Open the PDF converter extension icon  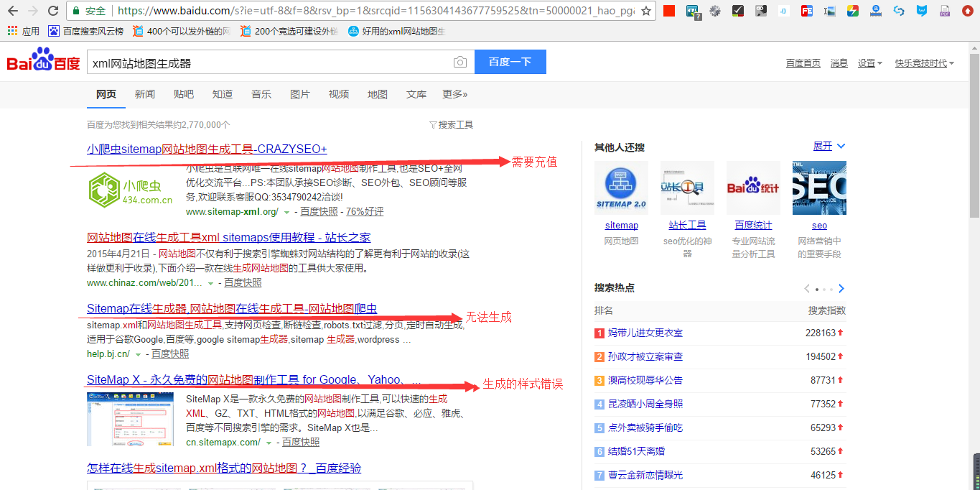tap(944, 10)
